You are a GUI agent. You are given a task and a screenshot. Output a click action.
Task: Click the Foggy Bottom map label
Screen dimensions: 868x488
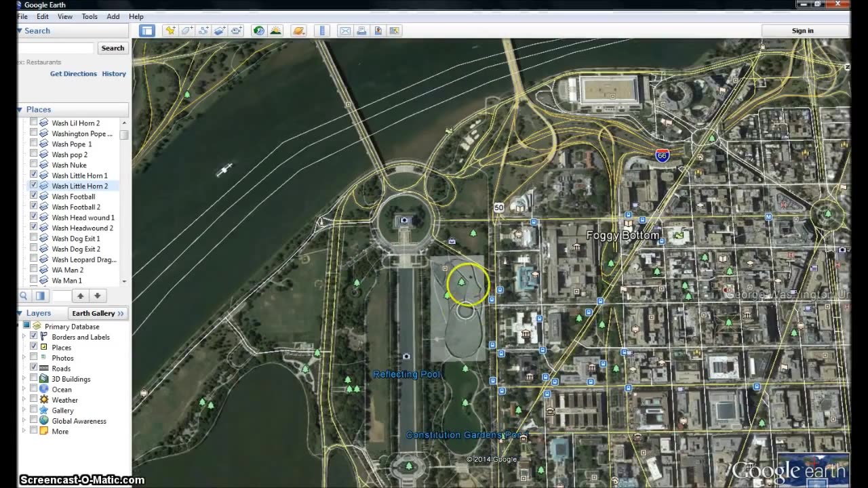pos(623,235)
